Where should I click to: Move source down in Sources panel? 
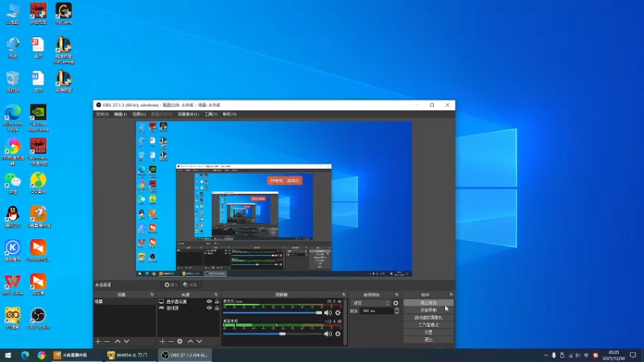click(x=199, y=341)
